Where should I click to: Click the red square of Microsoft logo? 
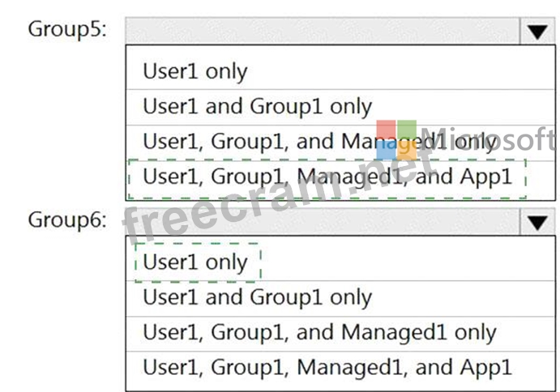386,130
